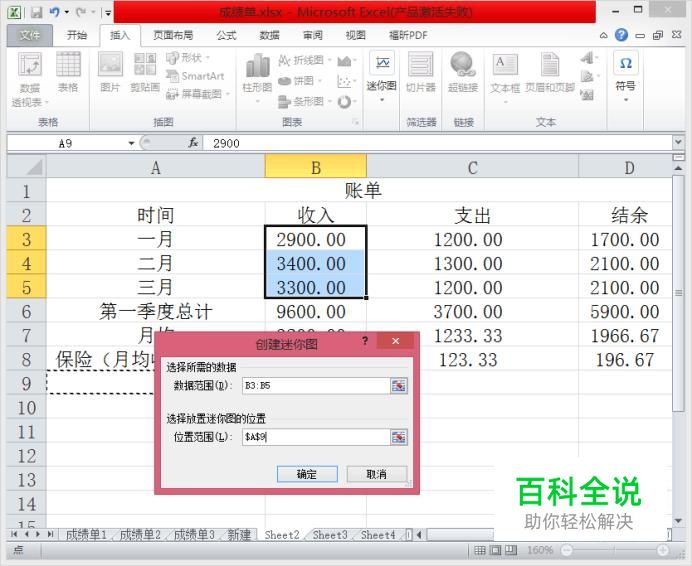
Task: Insert Line chart (折线图)
Action: [305, 60]
